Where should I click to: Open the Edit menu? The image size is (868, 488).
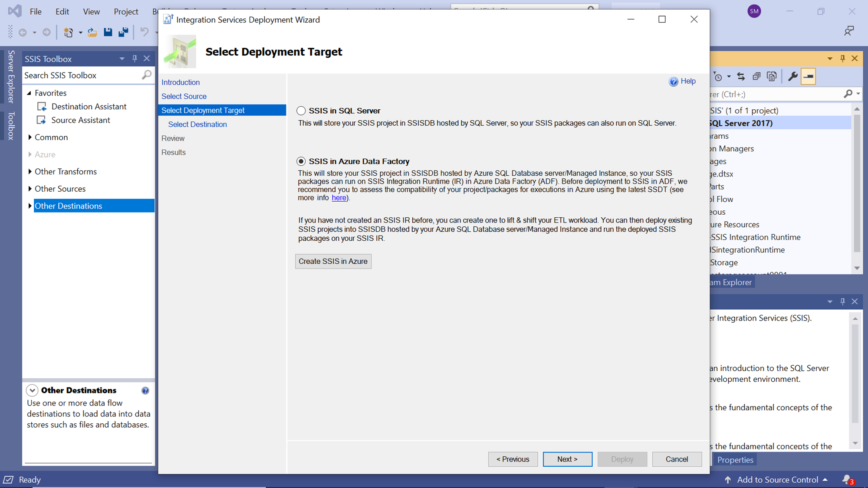pos(62,12)
